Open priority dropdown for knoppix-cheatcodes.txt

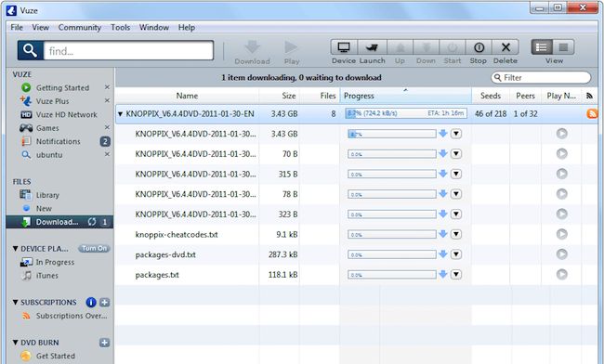coord(456,234)
